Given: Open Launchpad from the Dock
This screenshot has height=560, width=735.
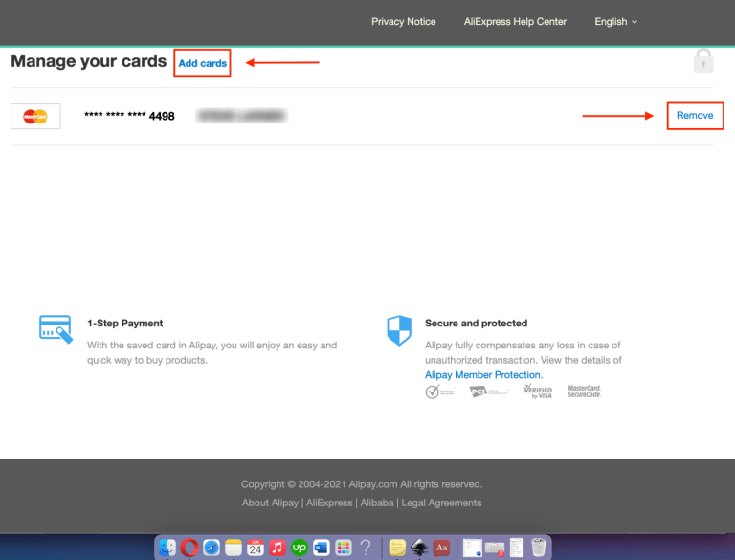Looking at the screenshot, I should pyautogui.click(x=344, y=548).
